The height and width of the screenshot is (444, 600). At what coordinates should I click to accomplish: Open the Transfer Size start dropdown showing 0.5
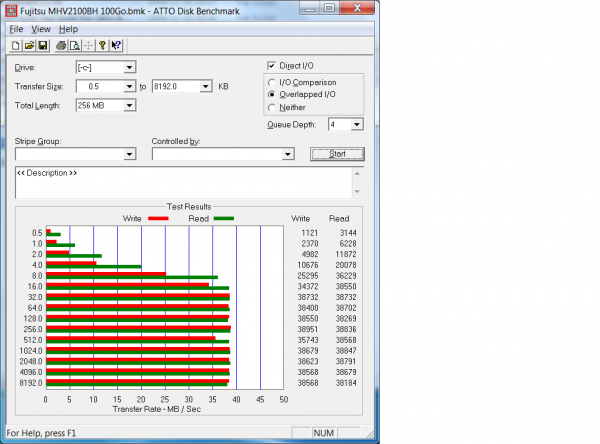129,87
